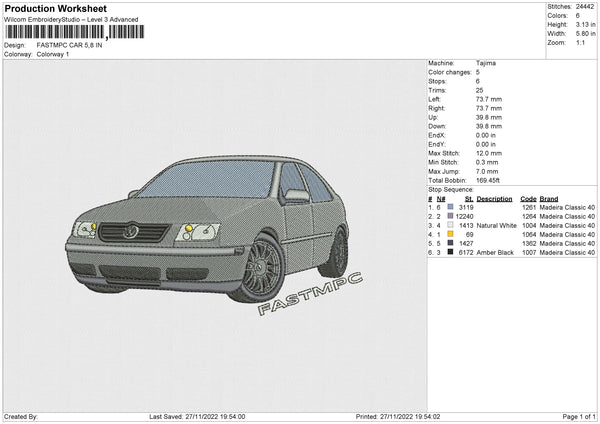Click the car's front VW emblem

coord(131,232)
